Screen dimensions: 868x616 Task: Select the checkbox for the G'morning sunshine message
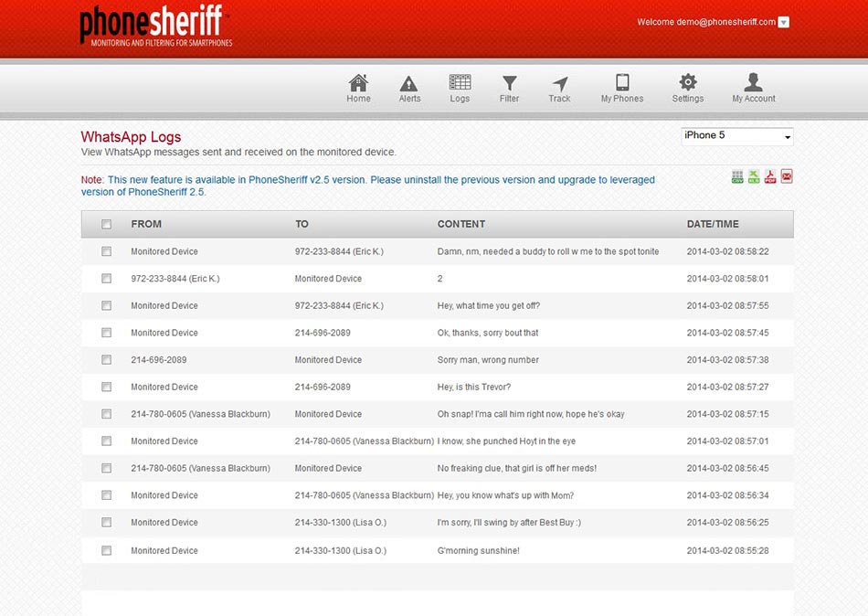(x=106, y=550)
